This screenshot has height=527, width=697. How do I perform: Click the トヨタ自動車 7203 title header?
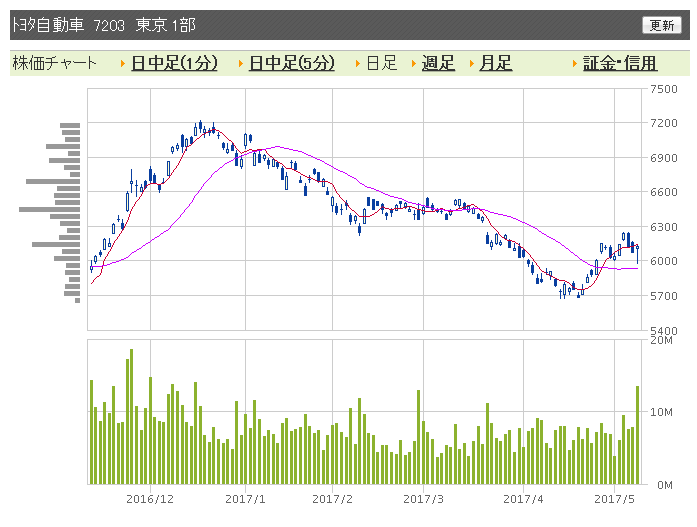click(x=68, y=25)
